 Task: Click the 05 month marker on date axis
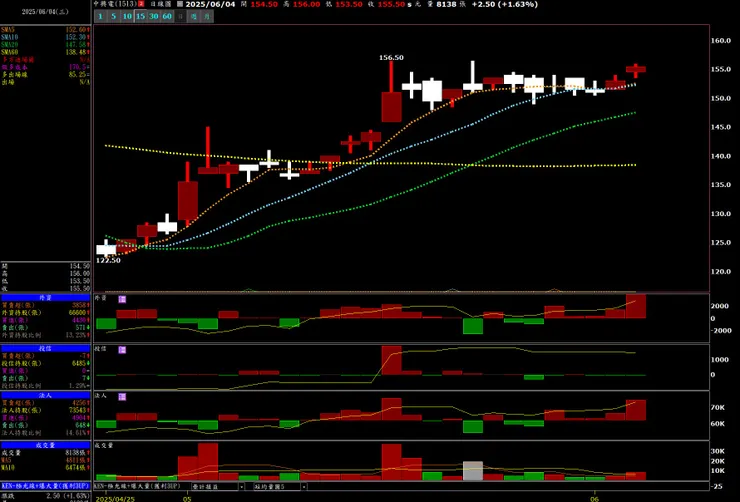click(187, 499)
